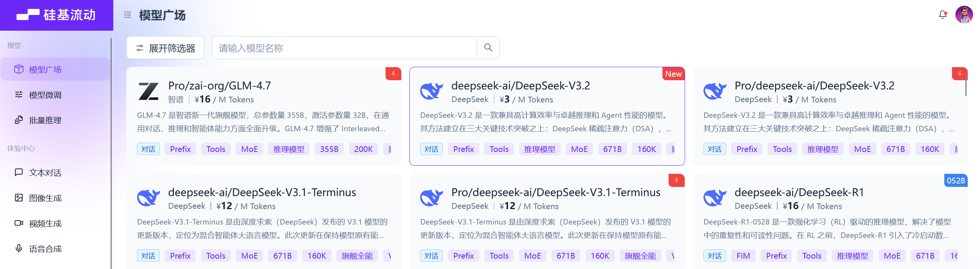Viewport: 980px width, 269px height.
Task: Click the ¥3 price on deepseek-ai/DeepSeek-V3.2 card
Action: (x=505, y=99)
